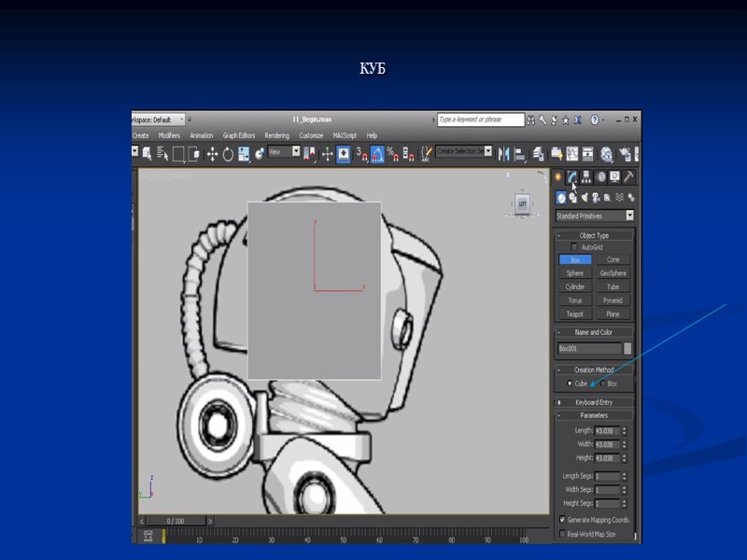
Task: Click the Align tool icon
Action: [519, 154]
